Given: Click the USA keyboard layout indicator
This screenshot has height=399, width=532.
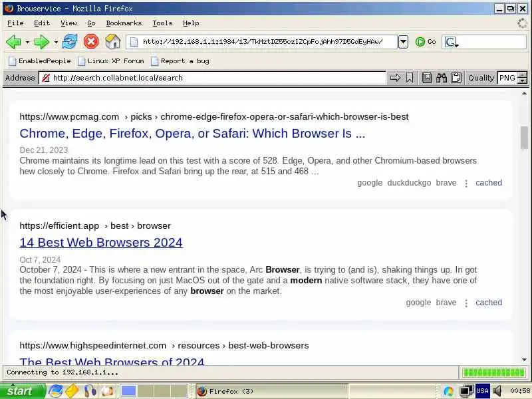Looking at the screenshot, I should click(x=482, y=390).
